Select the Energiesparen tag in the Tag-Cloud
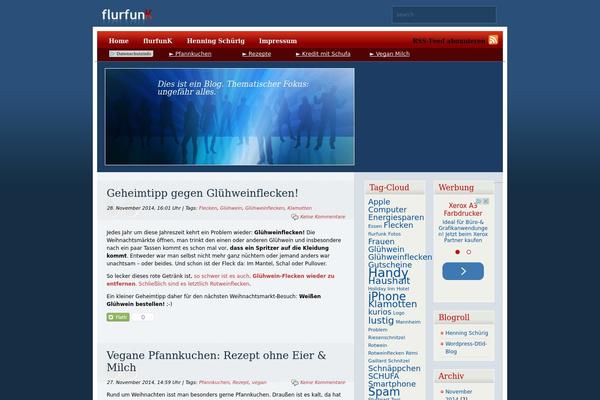Viewport: 600px width, 400px height. [396, 217]
